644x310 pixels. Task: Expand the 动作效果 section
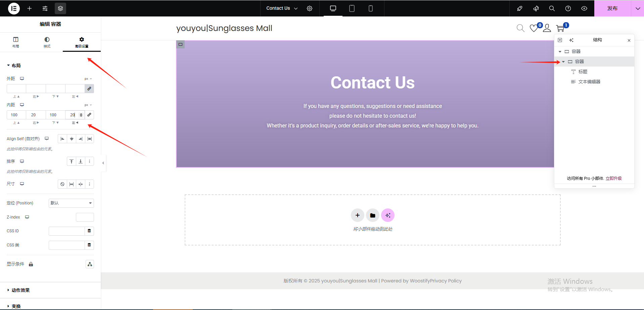(20, 290)
